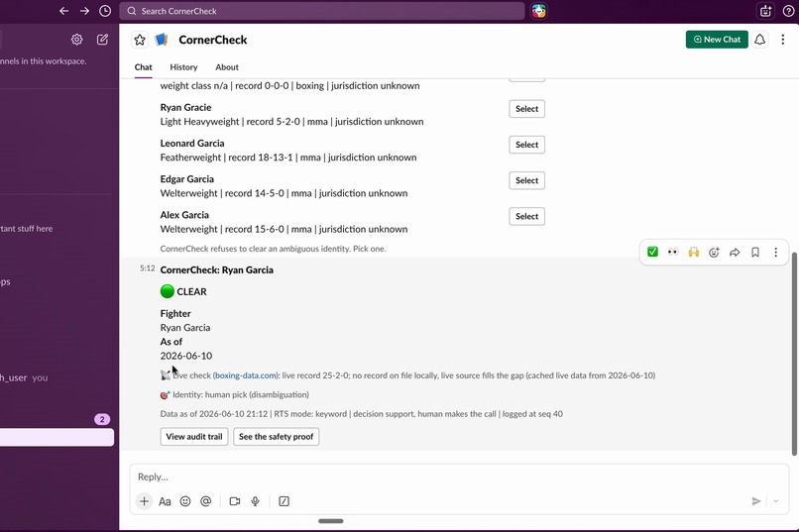This screenshot has width=799, height=532.
Task: Switch to the Chat tab
Action: tap(143, 67)
